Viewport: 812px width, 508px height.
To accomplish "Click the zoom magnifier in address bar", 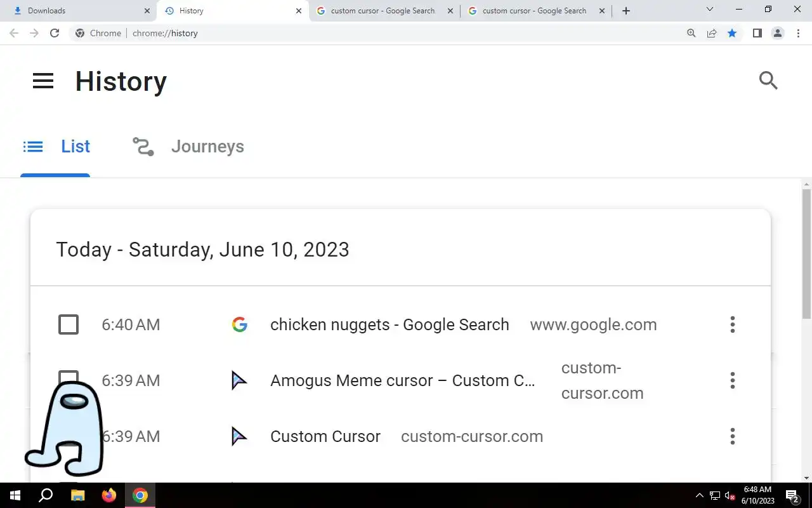I will [691, 33].
